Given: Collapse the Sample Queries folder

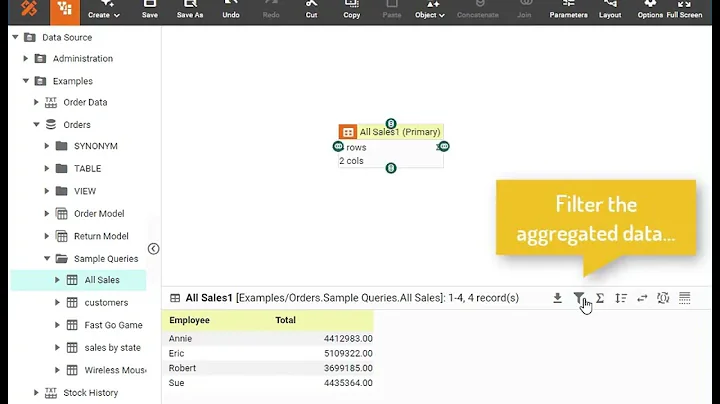Looking at the screenshot, I should [47, 258].
